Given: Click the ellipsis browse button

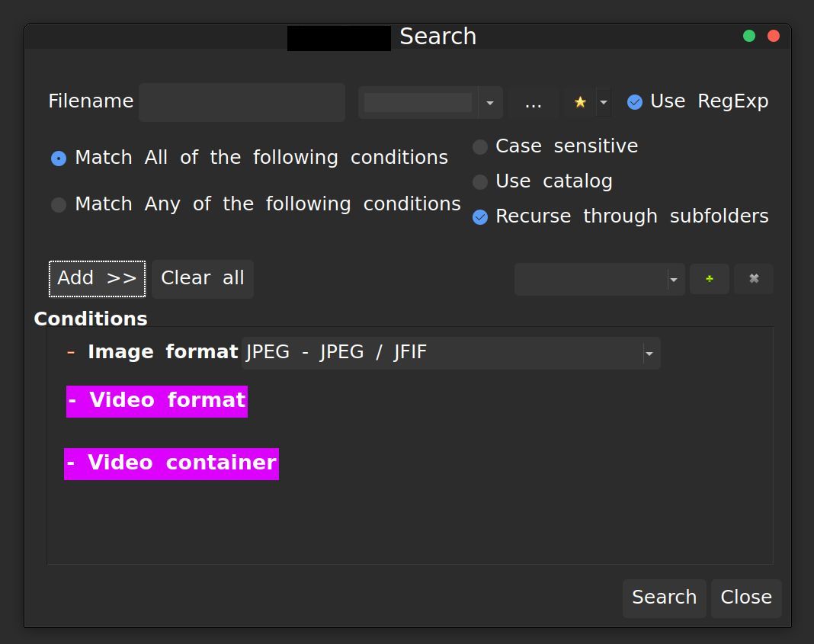Looking at the screenshot, I should (x=534, y=103).
